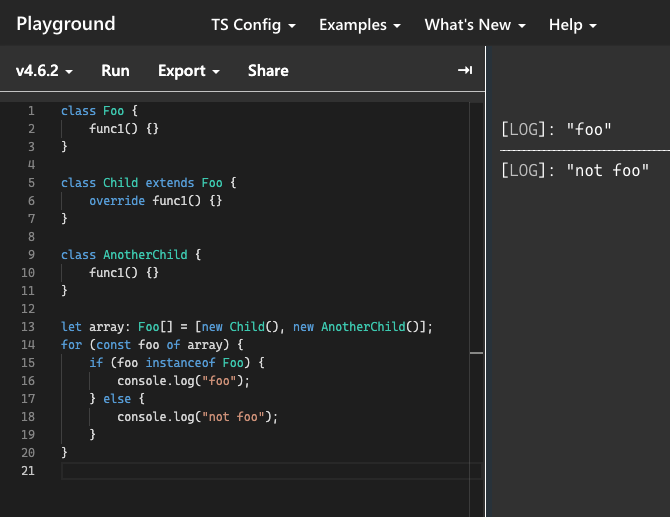Open the v4.6.2 version selector
The height and width of the screenshot is (517, 670).
tap(44, 70)
